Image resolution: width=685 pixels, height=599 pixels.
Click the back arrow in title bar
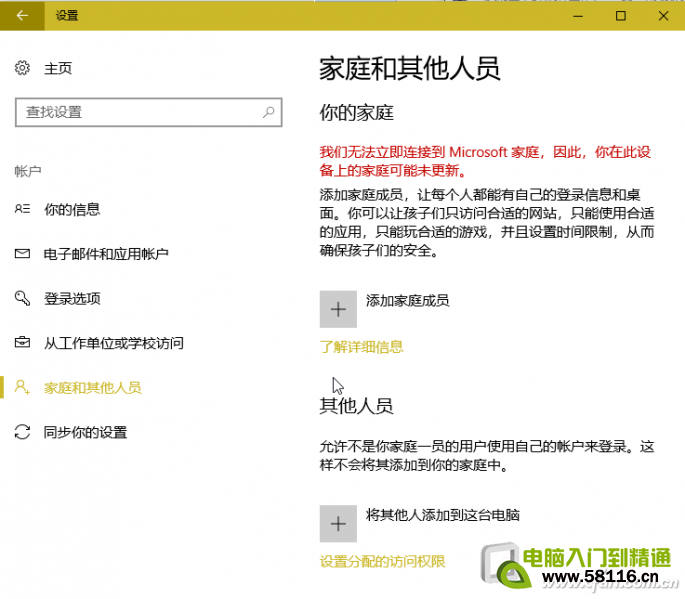(22, 15)
